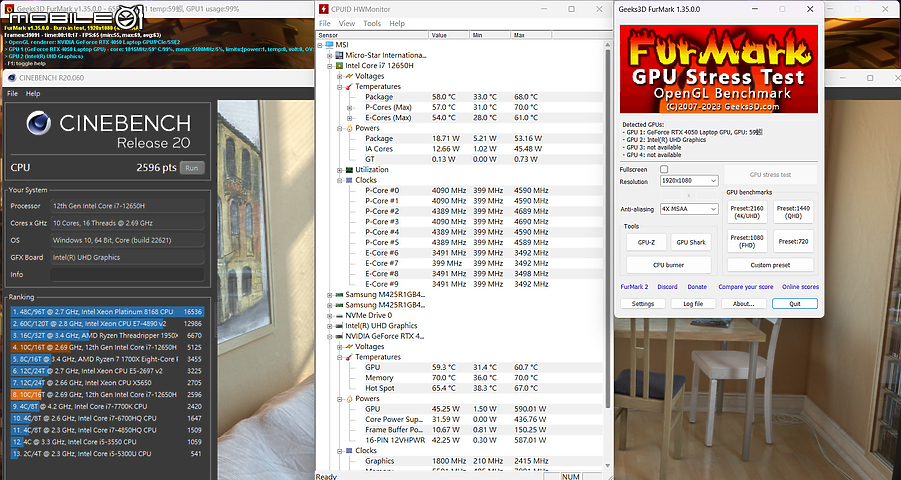Select the NVIDIA GeForce RTX GPU icon
The height and width of the screenshot is (480, 901).
[339, 336]
